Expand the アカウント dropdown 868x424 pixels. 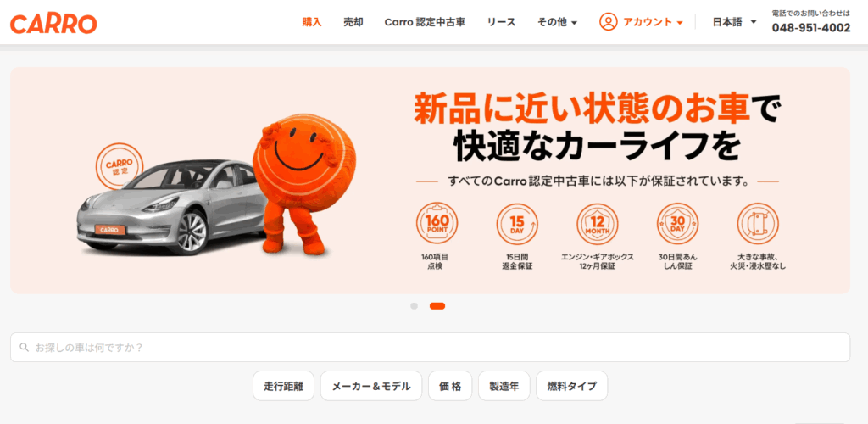tap(654, 22)
